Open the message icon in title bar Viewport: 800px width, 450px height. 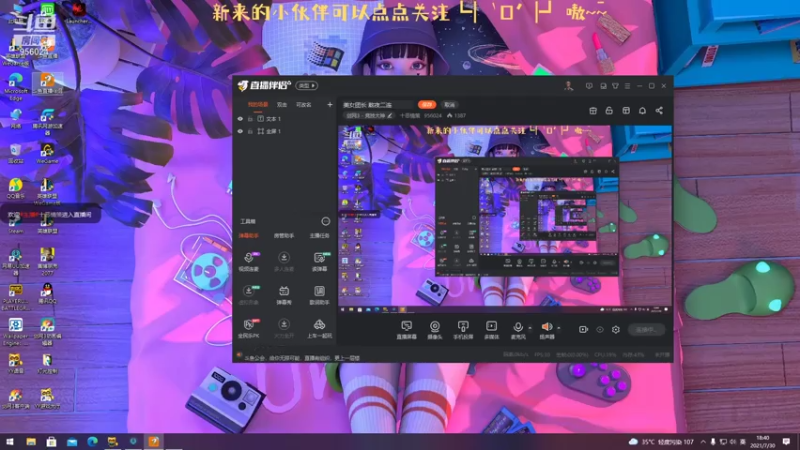[x=589, y=86]
